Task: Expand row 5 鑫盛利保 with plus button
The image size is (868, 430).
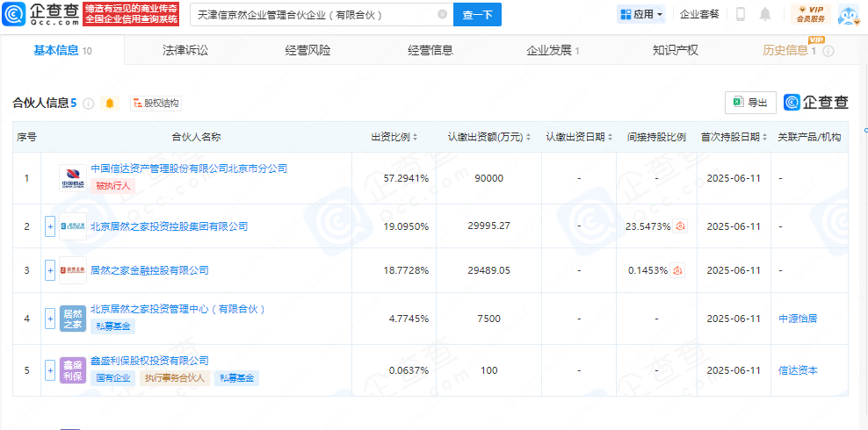Action: tap(50, 370)
